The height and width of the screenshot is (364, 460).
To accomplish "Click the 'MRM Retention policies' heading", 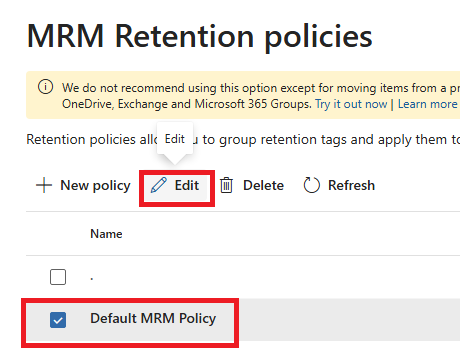I will click(x=199, y=36).
